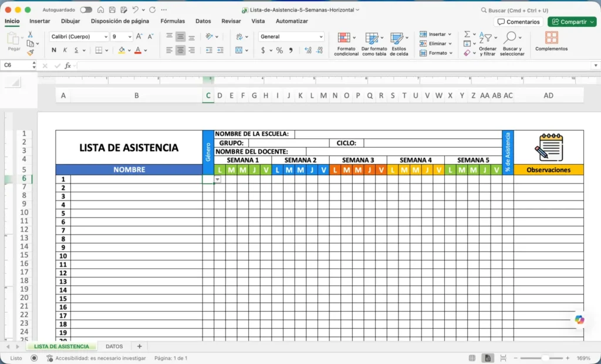Screen dimensions: 601x364
Task: Decrease font size with the smaller A icon
Action: [x=151, y=36]
